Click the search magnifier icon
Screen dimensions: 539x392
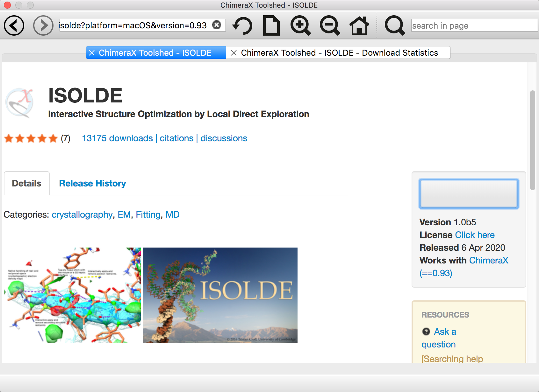click(394, 25)
